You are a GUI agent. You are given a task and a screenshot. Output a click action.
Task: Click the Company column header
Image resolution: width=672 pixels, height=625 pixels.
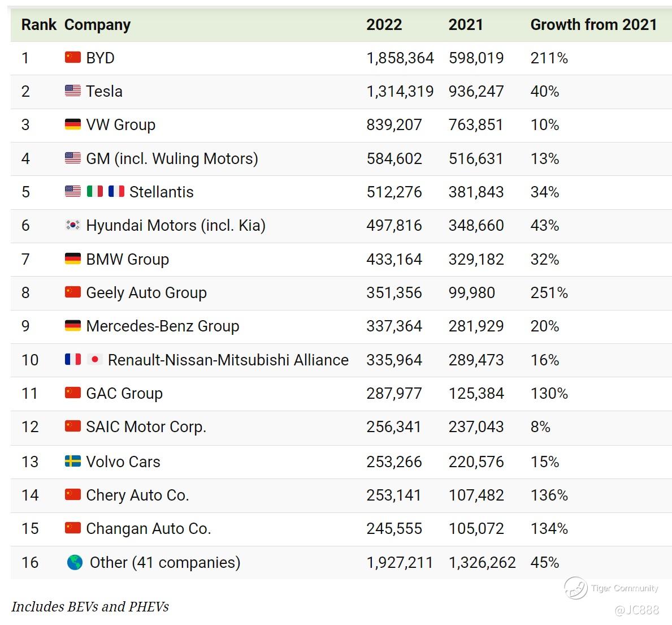(97, 25)
